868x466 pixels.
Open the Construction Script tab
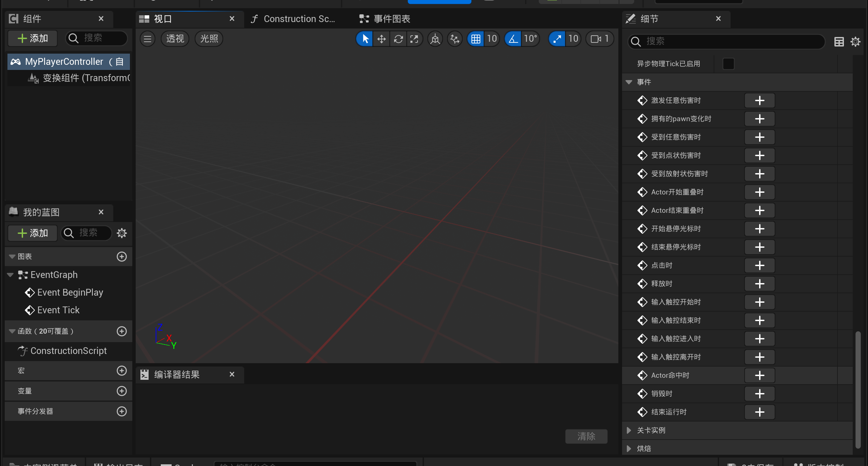[293, 19]
